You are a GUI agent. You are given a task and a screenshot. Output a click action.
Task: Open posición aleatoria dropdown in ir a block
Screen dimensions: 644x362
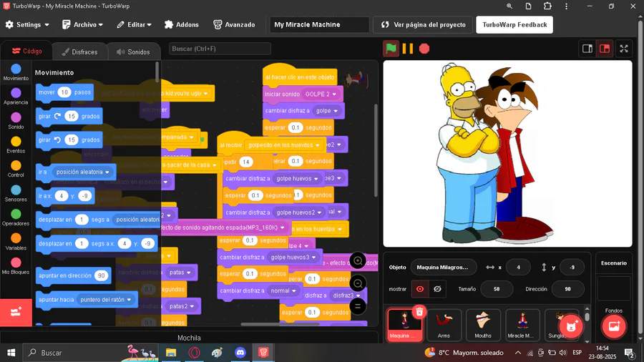(83, 172)
